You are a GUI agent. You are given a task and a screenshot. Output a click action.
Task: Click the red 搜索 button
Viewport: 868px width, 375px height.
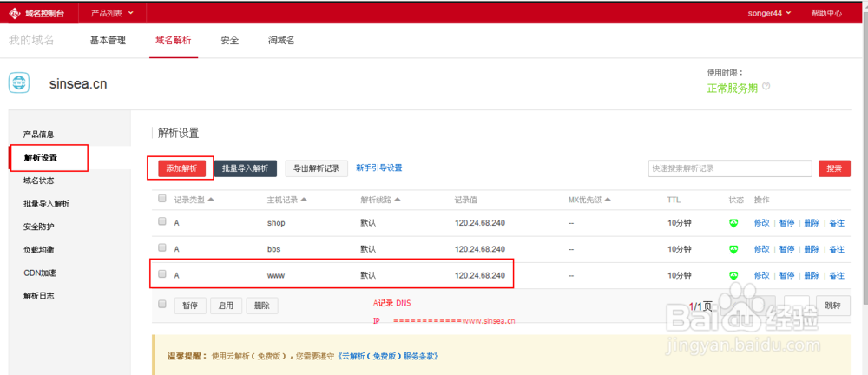click(834, 168)
